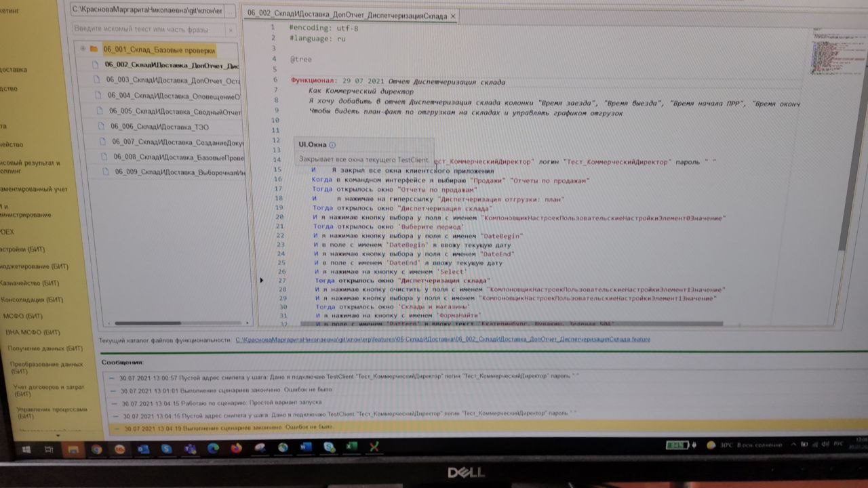Click the 'Функционал:' keyword on line 6
Viewport: 868px width, 488px height.
click(x=314, y=82)
